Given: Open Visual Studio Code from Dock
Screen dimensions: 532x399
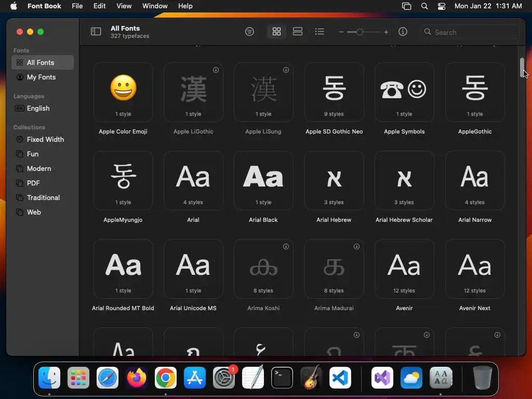Looking at the screenshot, I should 340,378.
